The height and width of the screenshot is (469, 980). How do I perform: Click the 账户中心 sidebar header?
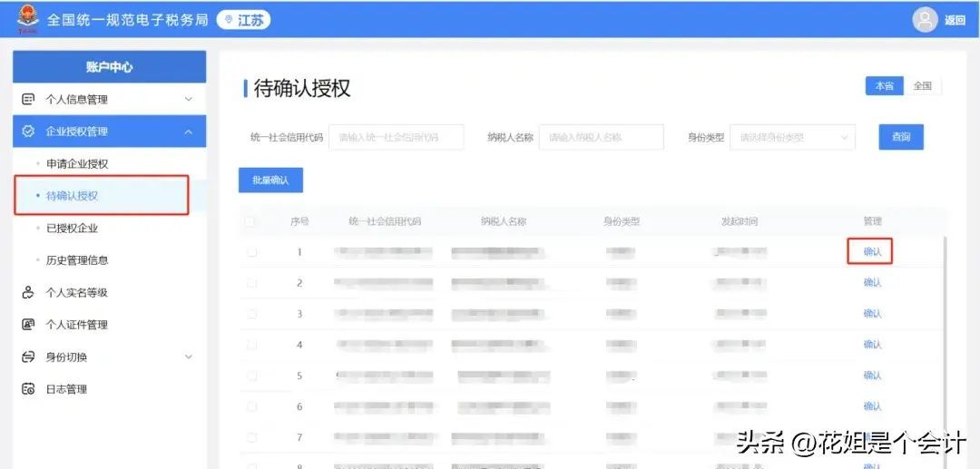(x=110, y=67)
